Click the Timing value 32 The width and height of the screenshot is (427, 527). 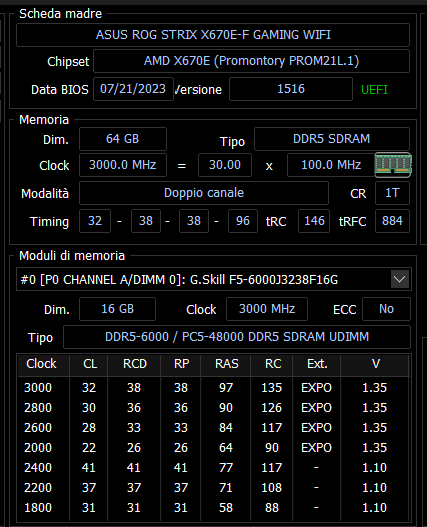95,221
